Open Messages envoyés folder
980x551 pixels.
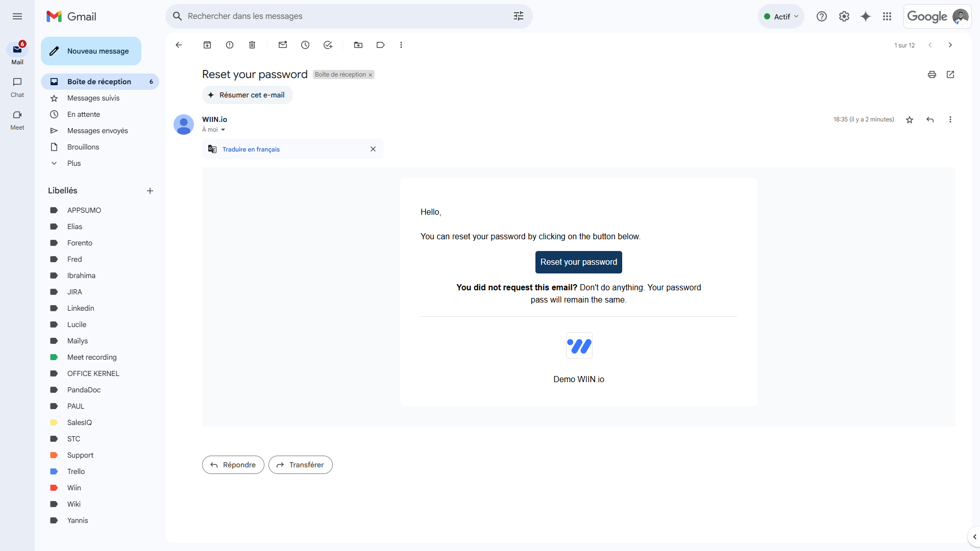pyautogui.click(x=100, y=131)
